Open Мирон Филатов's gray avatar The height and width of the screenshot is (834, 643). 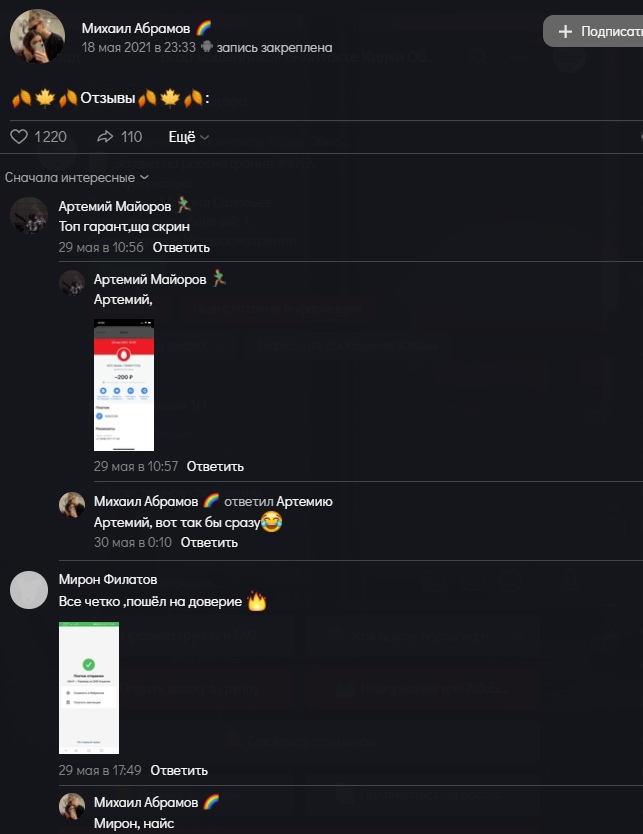pyautogui.click(x=29, y=590)
